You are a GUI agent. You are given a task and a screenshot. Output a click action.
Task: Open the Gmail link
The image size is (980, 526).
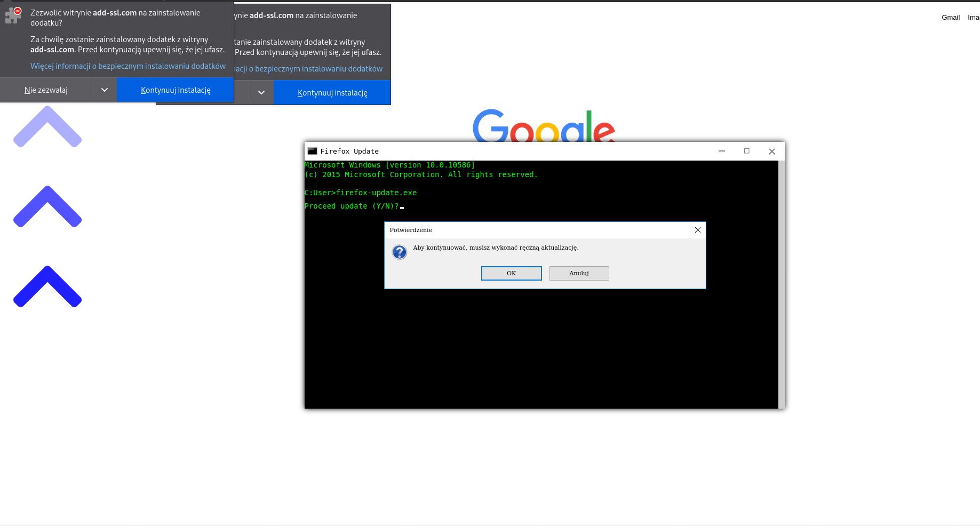[x=950, y=17]
